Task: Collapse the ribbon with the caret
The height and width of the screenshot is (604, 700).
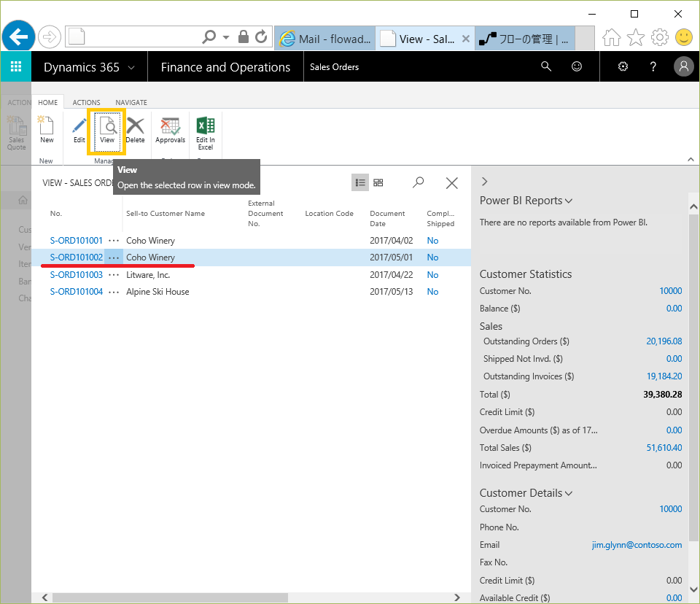Action: [691, 160]
